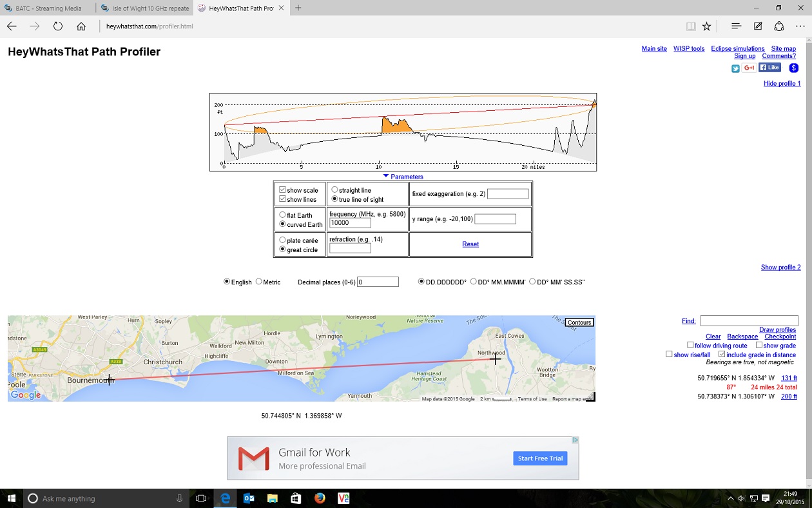Select the curved Earth radio button
Screen dimensions: 812x508
(282, 224)
